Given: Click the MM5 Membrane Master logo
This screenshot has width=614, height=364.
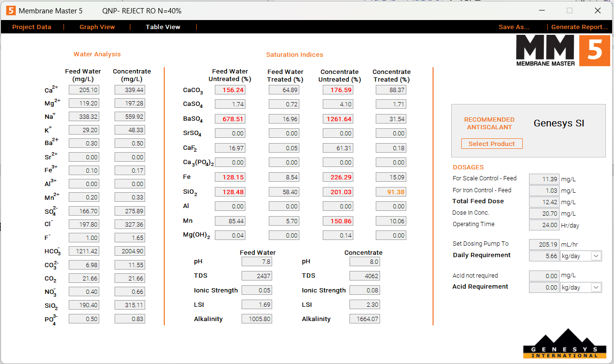Looking at the screenshot, I should click(563, 51).
